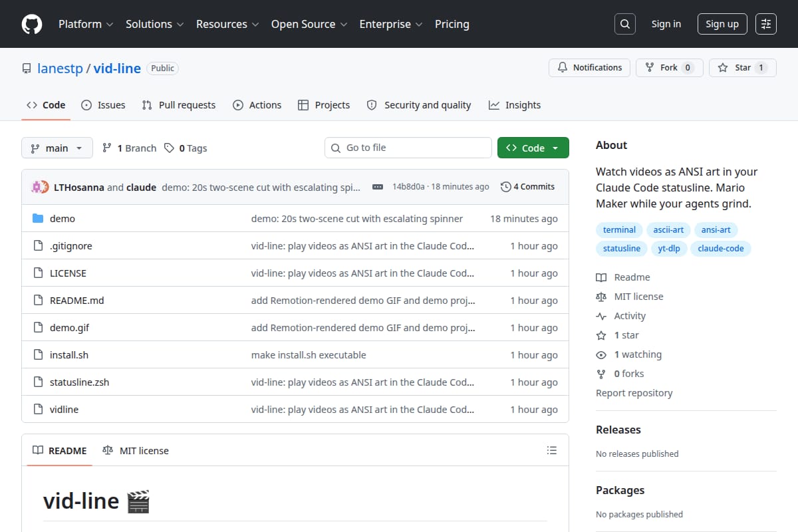Click the file icon next to vidline
The image size is (798, 532).
38,410
